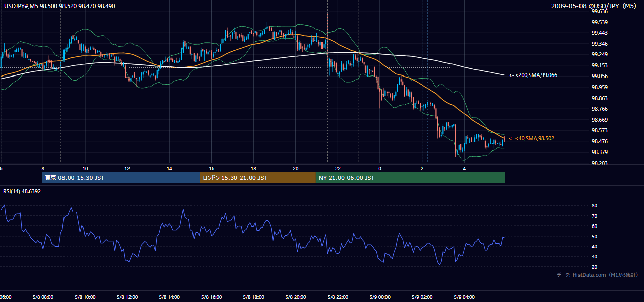The height and width of the screenshot is (302, 644).
Task: Click price axis value 99.636
Action: 599,11
